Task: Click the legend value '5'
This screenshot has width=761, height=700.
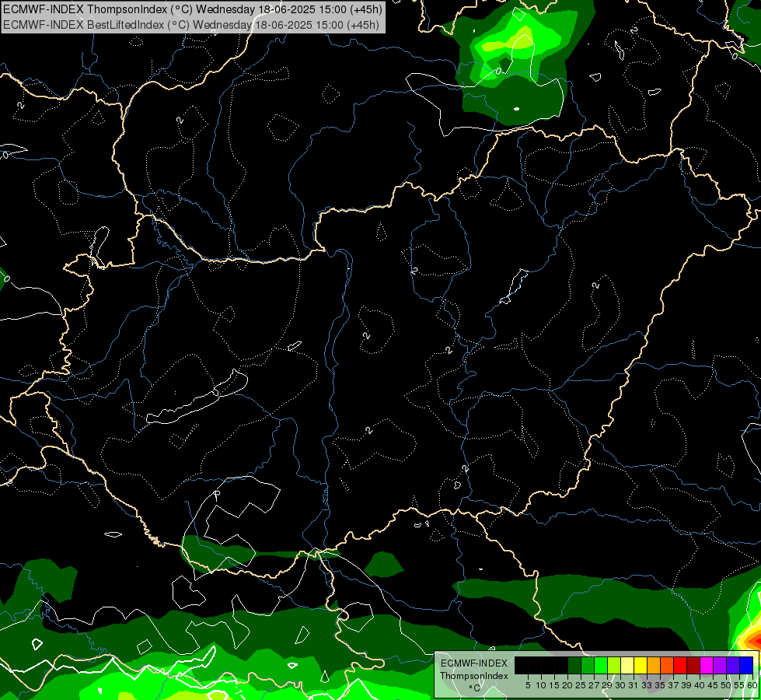Action: click(x=528, y=685)
